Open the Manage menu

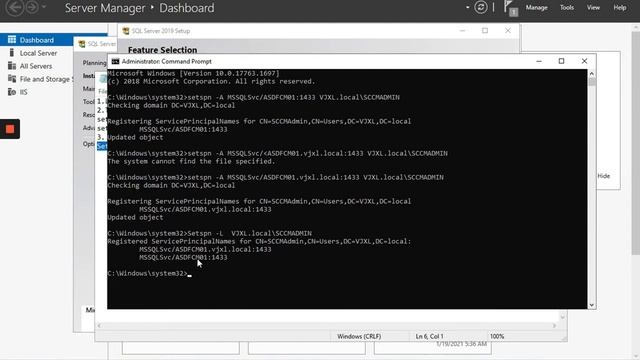click(536, 7)
